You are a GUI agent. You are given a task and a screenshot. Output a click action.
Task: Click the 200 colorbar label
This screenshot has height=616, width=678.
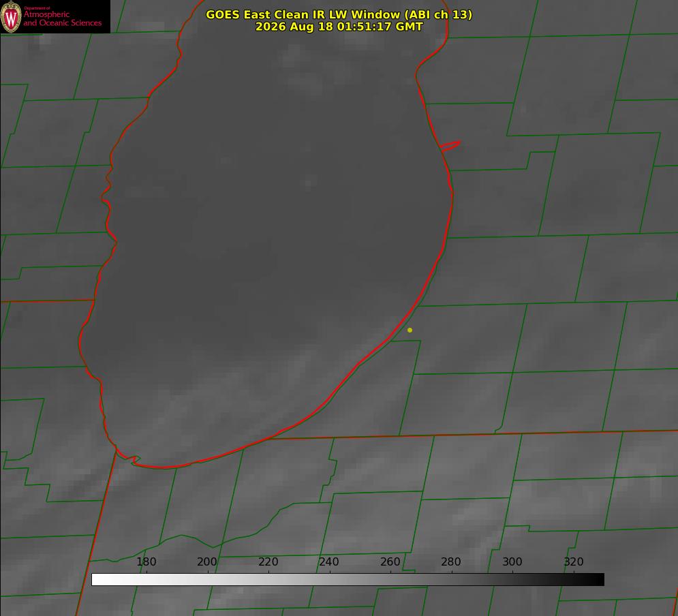click(207, 561)
